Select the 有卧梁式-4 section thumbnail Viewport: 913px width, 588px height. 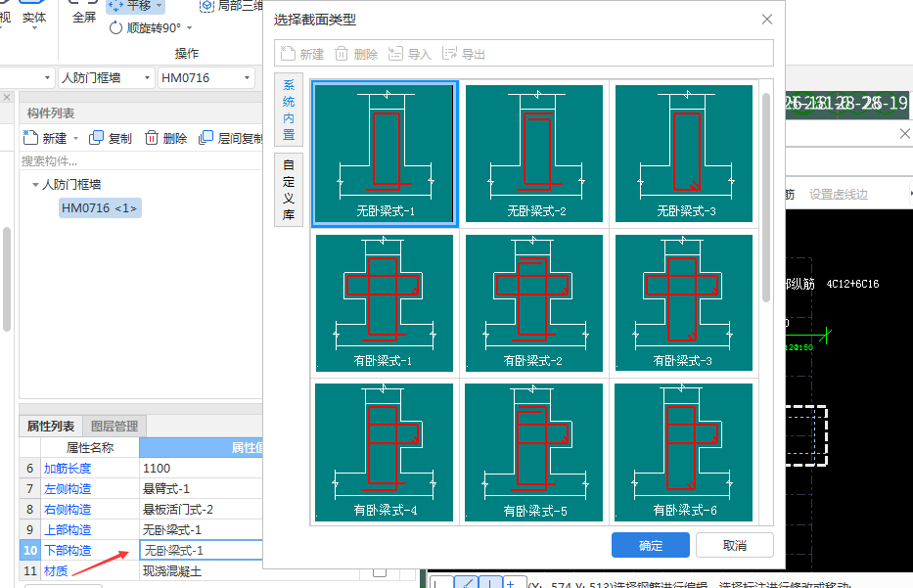click(385, 452)
